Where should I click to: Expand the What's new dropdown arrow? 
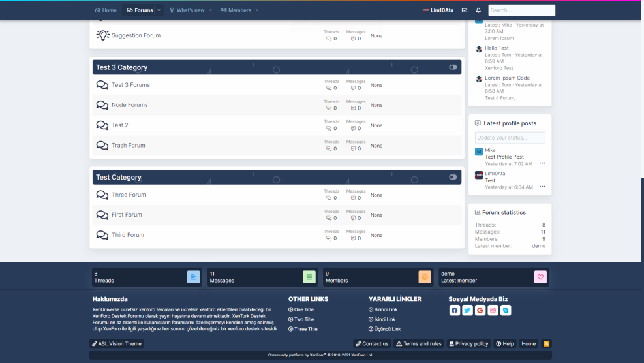[x=211, y=10]
